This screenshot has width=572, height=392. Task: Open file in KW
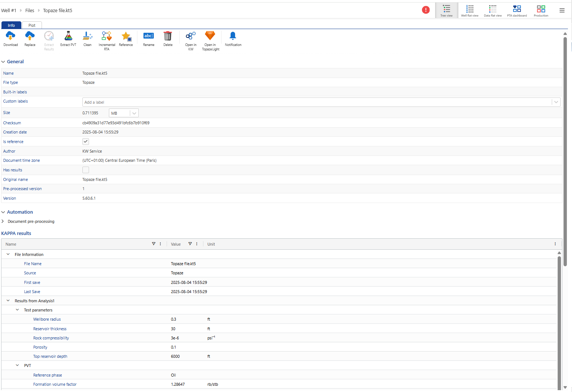point(191,41)
